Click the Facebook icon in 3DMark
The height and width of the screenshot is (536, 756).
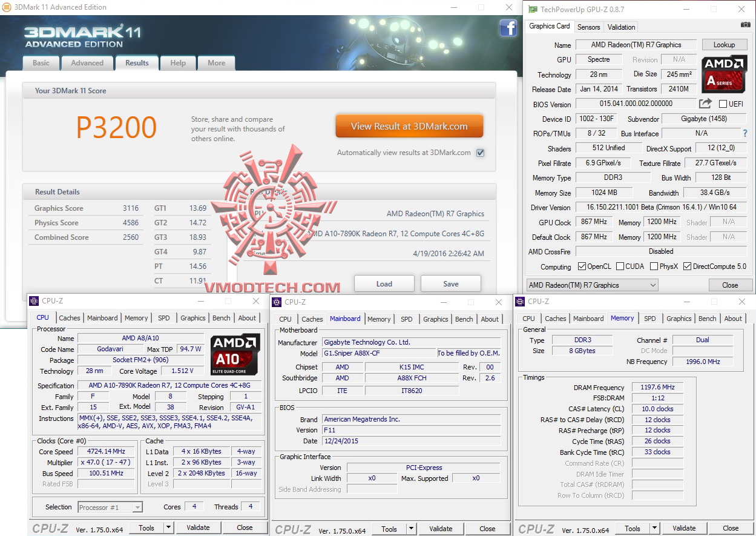508,28
